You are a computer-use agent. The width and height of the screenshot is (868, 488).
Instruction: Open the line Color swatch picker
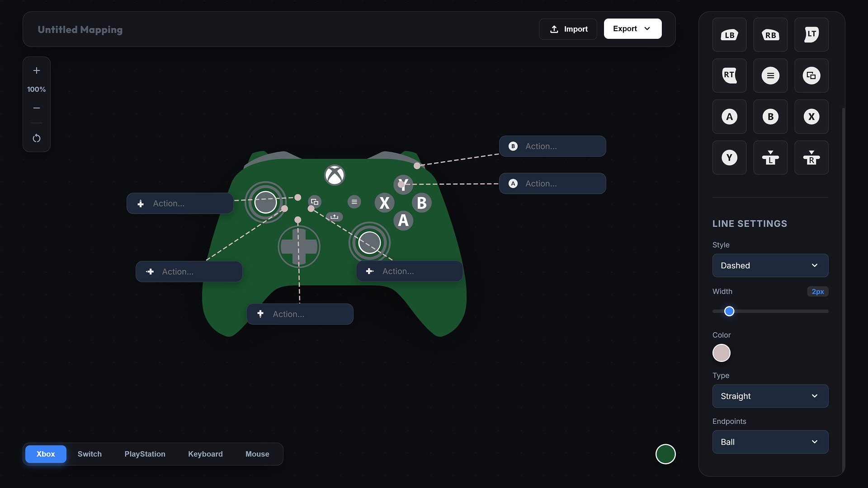(x=721, y=353)
